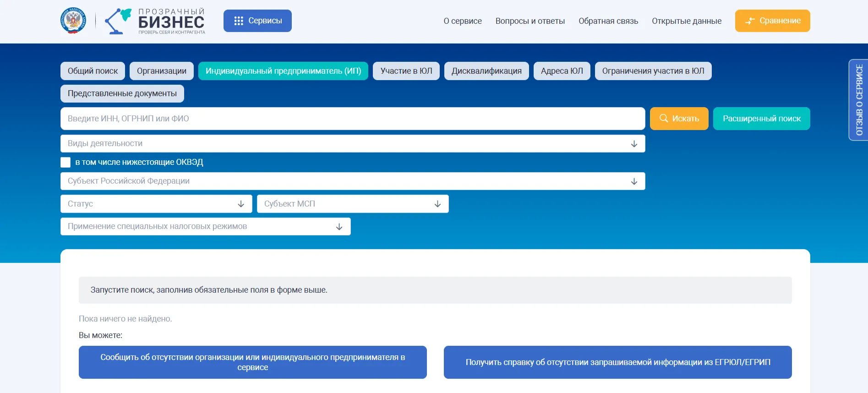Switch to Адреса ЮЛ tab

tap(562, 71)
